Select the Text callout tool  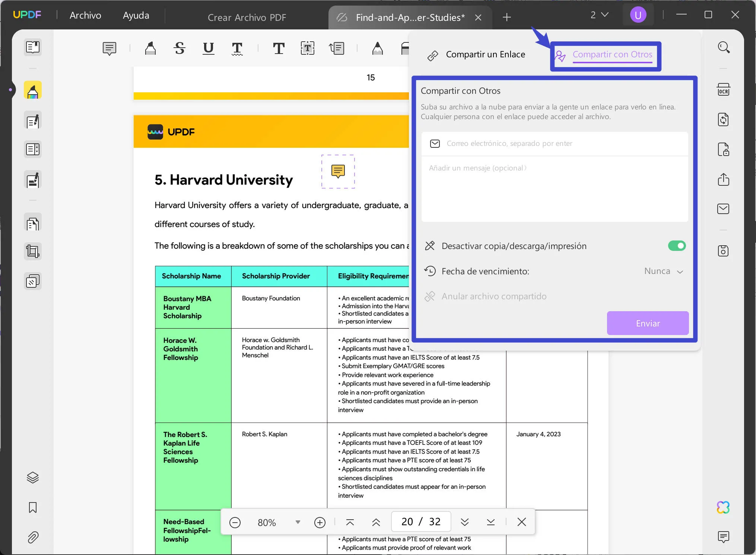(x=337, y=48)
